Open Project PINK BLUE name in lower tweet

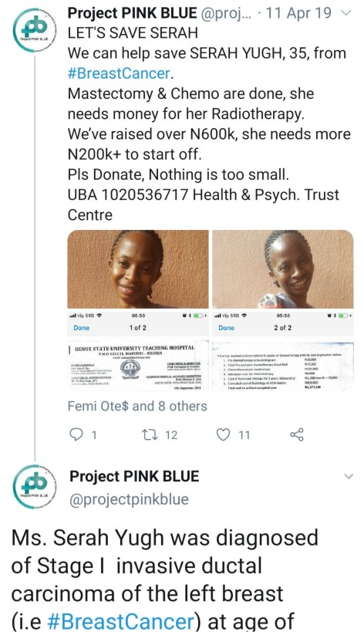coord(134,476)
